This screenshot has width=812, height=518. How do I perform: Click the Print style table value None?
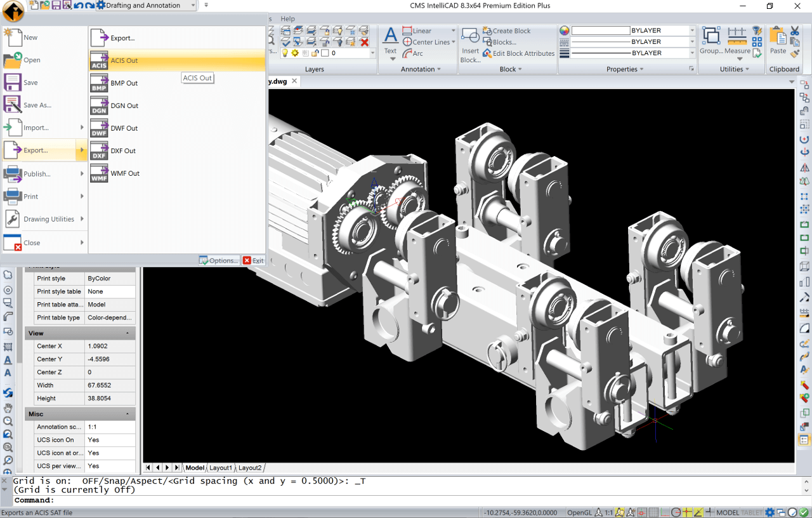110,291
